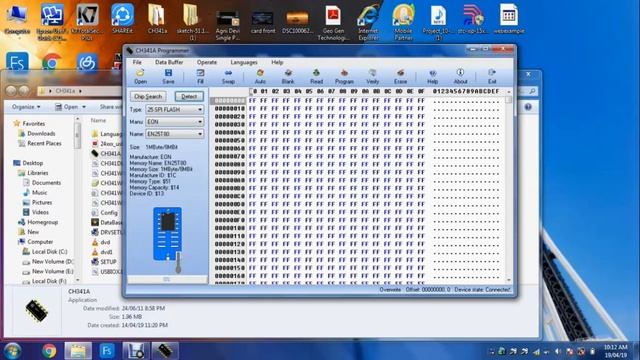640x360 pixels.
Task: Open the Windows Start button
Action: click(13, 351)
